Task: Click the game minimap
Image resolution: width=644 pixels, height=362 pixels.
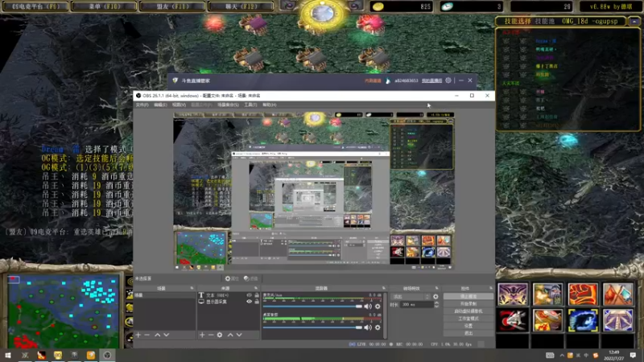Action: tap(64, 311)
